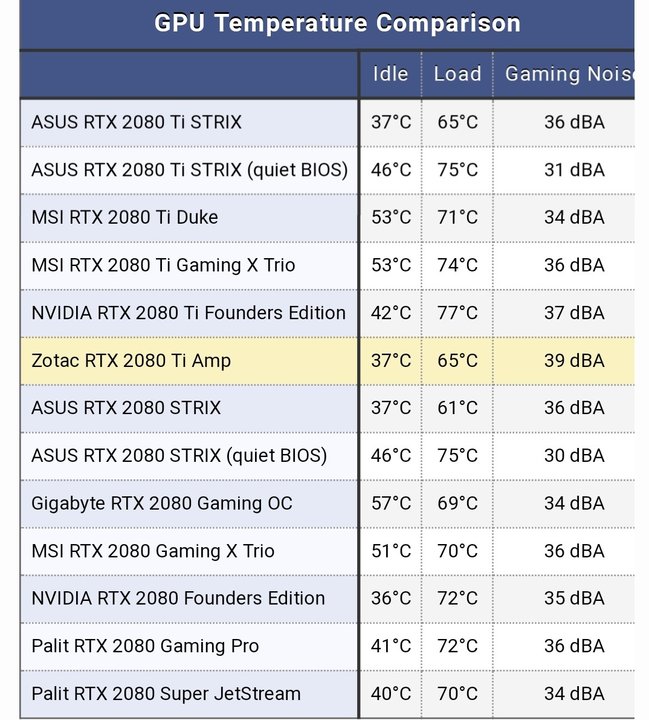Select MSI RTX 2080 Gaming X Trio

tap(152, 551)
